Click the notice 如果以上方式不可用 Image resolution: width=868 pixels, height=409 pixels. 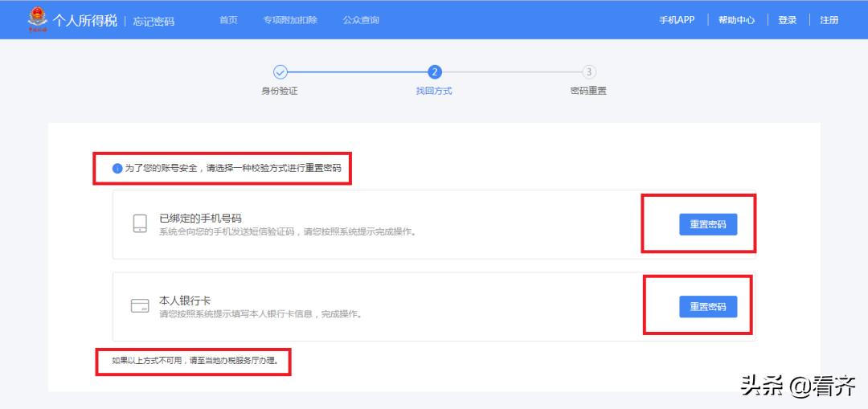click(194, 360)
